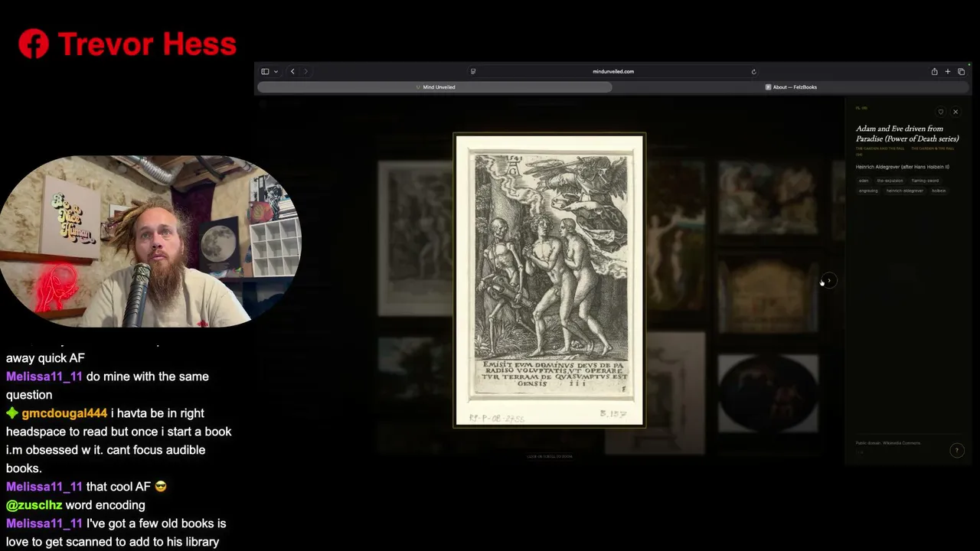Go back with the browser back arrow

(292, 71)
